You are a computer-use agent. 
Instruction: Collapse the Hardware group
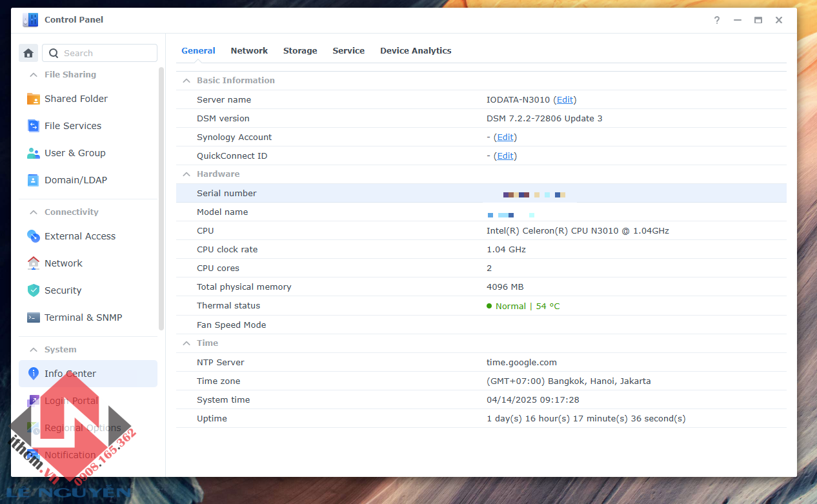[x=187, y=174]
